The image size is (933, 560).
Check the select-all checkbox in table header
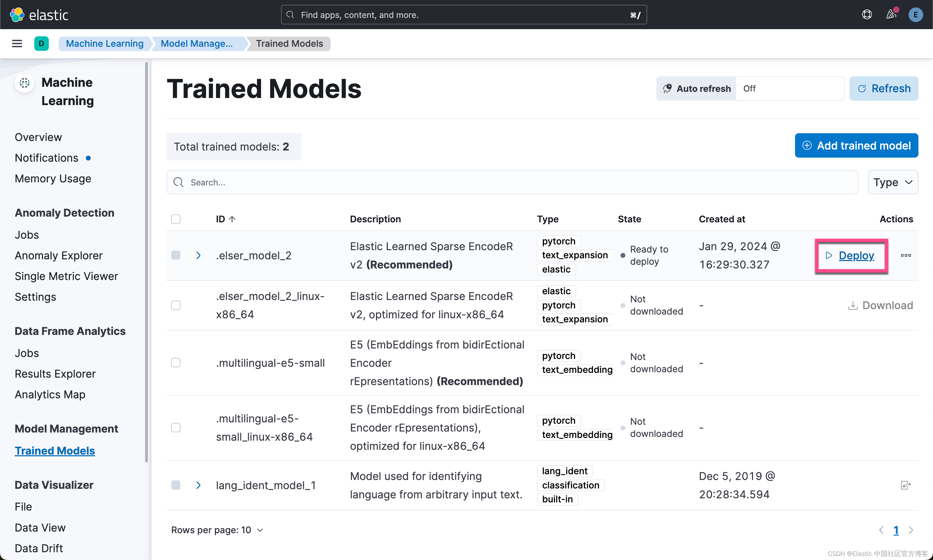[x=176, y=219]
